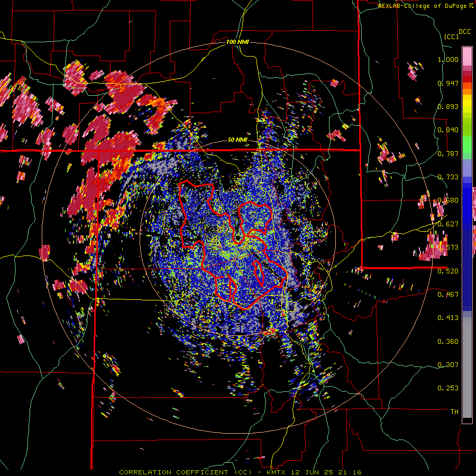Click the DCC product label

(x=464, y=32)
